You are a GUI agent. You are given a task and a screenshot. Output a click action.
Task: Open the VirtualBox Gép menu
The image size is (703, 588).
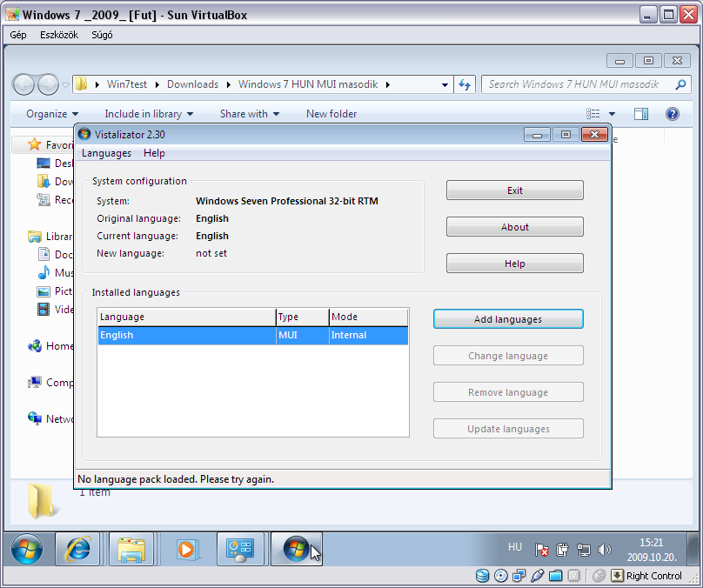coord(18,35)
